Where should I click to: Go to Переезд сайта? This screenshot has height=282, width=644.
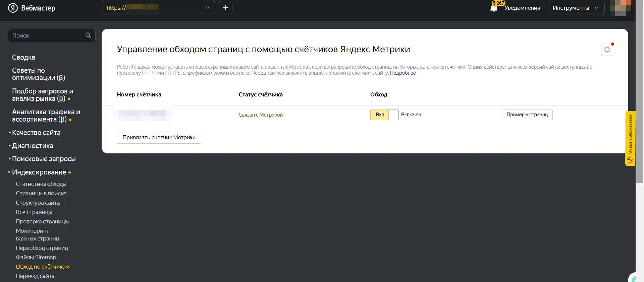[x=35, y=276]
